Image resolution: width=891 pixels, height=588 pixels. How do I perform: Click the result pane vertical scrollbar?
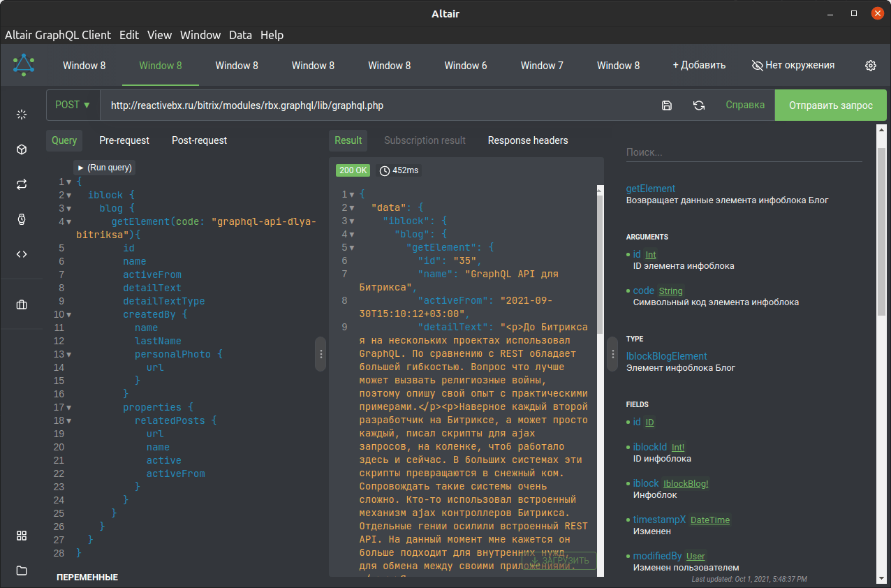600,265
